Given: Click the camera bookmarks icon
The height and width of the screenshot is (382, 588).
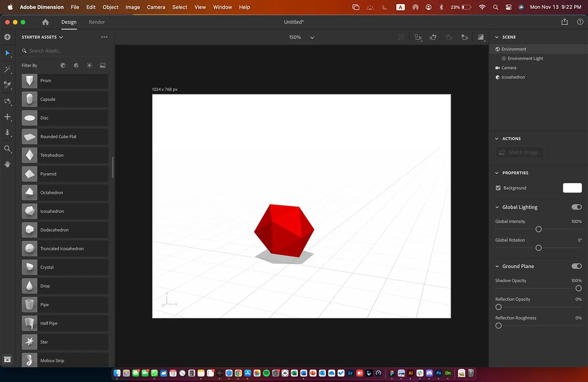Looking at the screenshot, I should (465, 37).
